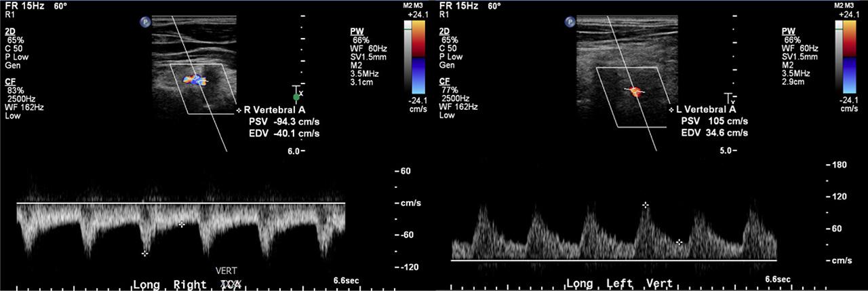Click the color Doppler velocity bar in the R Vertebral panel
This screenshot has height=291, width=868.
click(x=420, y=57)
